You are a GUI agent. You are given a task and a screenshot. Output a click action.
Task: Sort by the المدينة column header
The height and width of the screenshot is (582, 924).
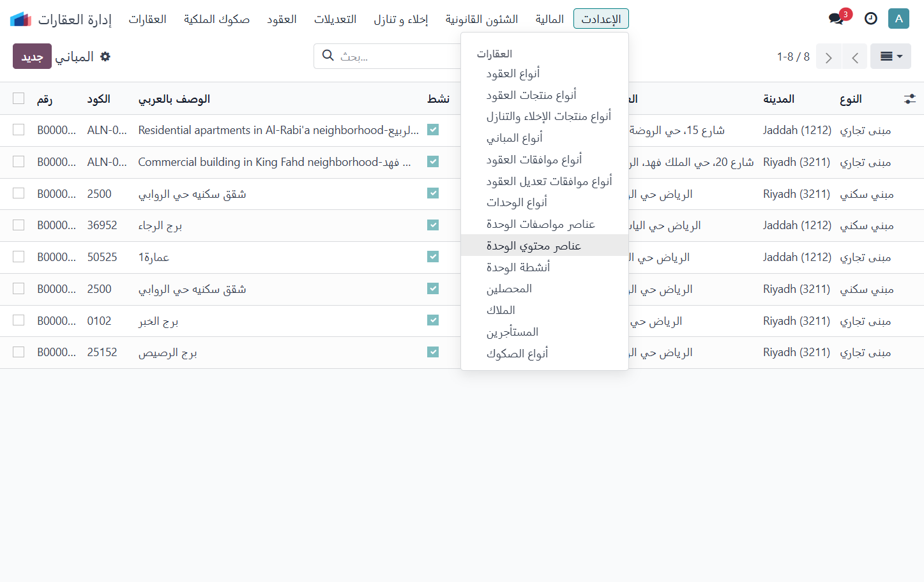pyautogui.click(x=778, y=99)
